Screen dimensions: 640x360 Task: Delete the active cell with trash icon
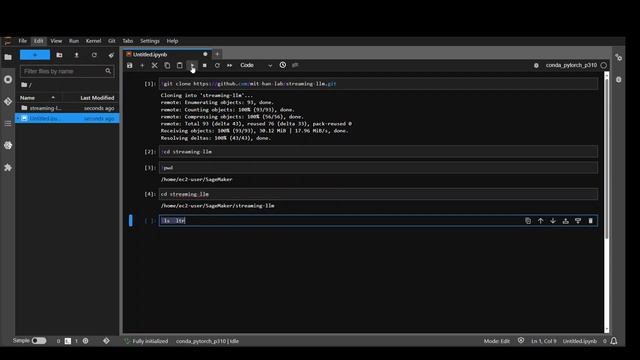pyautogui.click(x=591, y=221)
